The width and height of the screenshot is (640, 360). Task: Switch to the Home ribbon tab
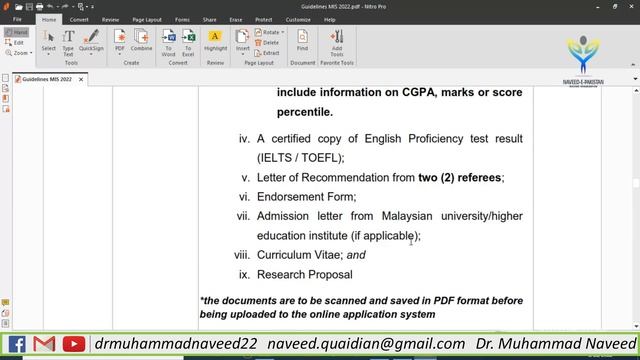click(x=49, y=20)
